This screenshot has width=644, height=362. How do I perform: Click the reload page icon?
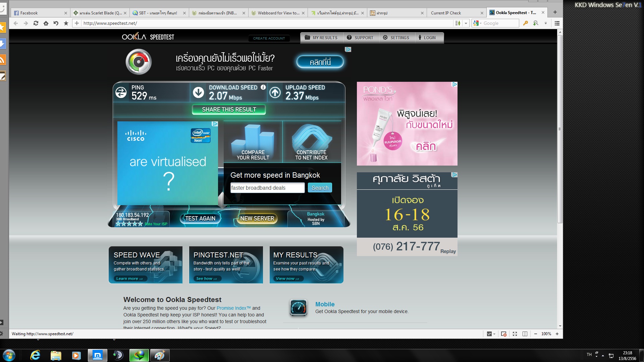point(36,23)
